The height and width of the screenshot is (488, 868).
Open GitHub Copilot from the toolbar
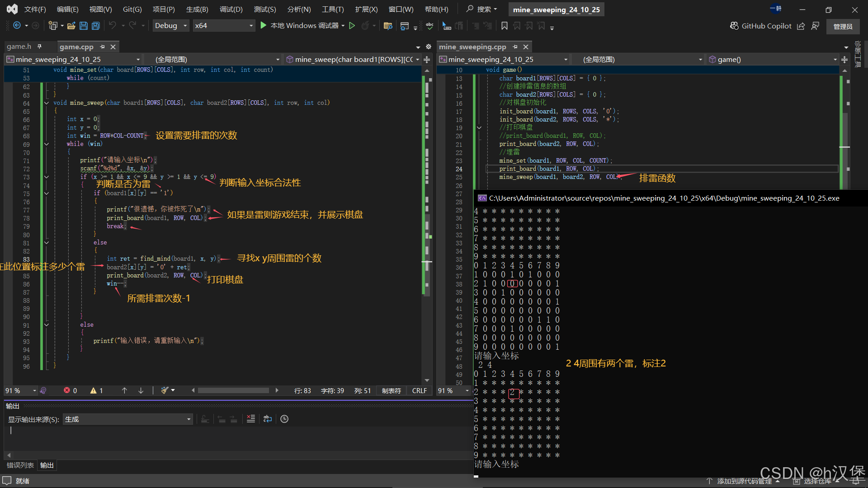click(x=761, y=26)
